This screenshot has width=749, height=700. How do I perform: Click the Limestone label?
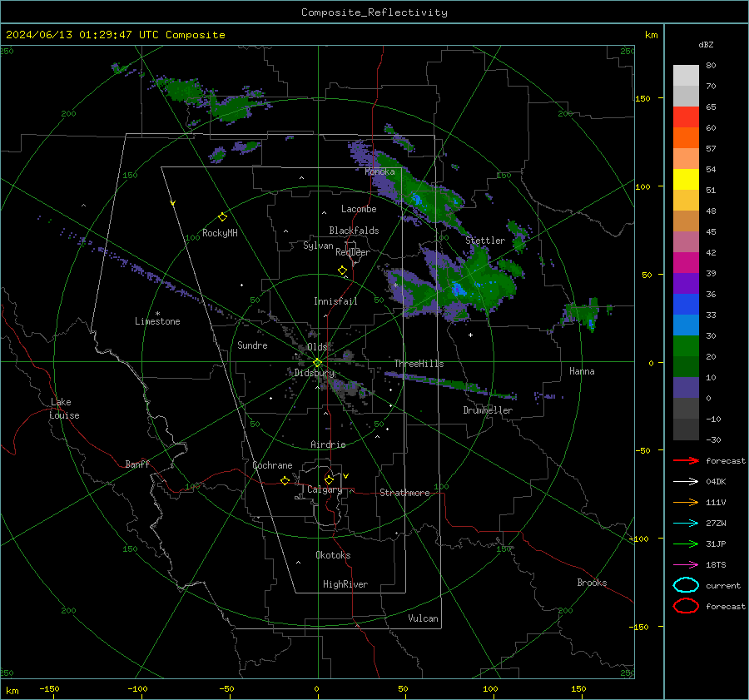pos(157,321)
